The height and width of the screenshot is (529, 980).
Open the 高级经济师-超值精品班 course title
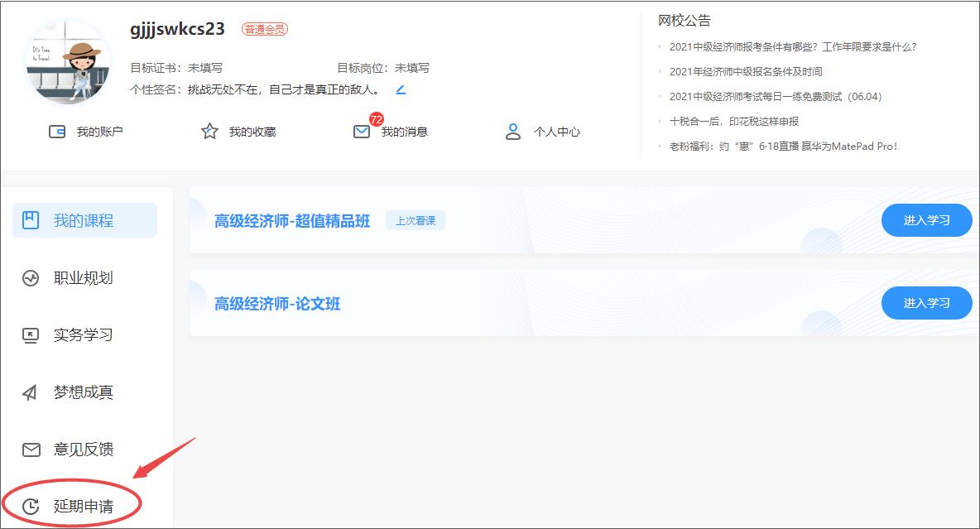pyautogui.click(x=292, y=221)
